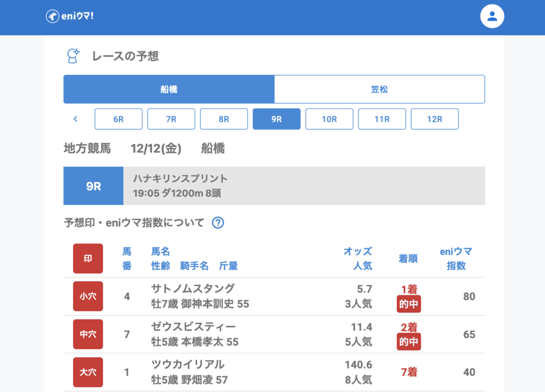
Task: Click the eniウマ! logo in header
Action: (x=70, y=16)
